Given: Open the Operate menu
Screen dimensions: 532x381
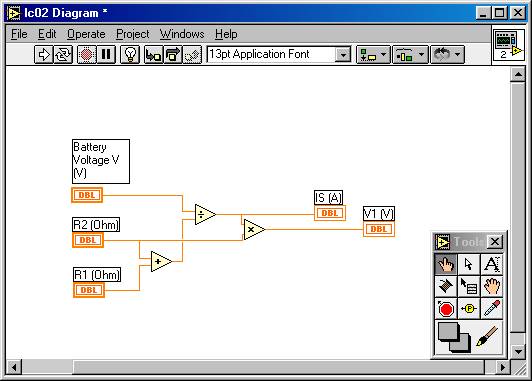Looking at the screenshot, I should click(x=86, y=34).
